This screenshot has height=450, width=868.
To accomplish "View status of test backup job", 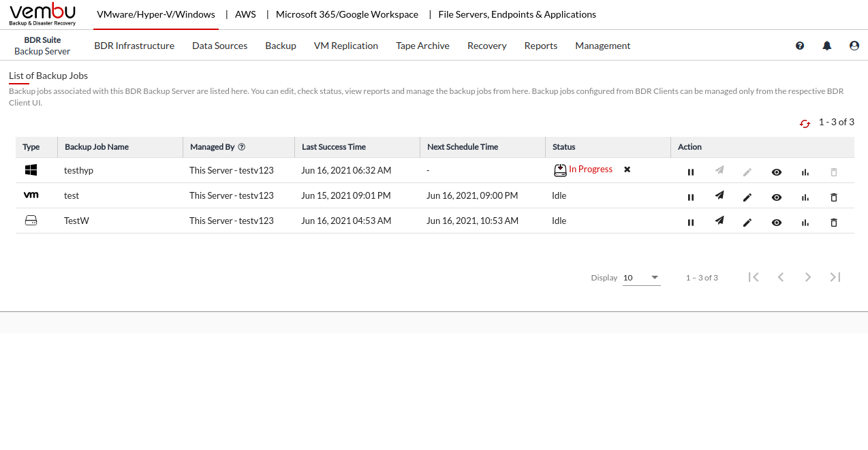I will (x=776, y=197).
